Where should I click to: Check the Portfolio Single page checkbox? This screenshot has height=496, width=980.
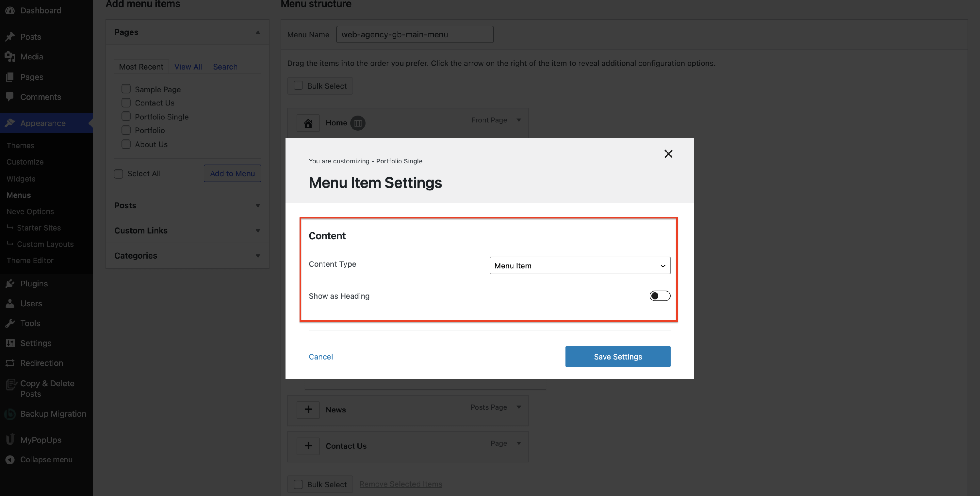click(126, 116)
